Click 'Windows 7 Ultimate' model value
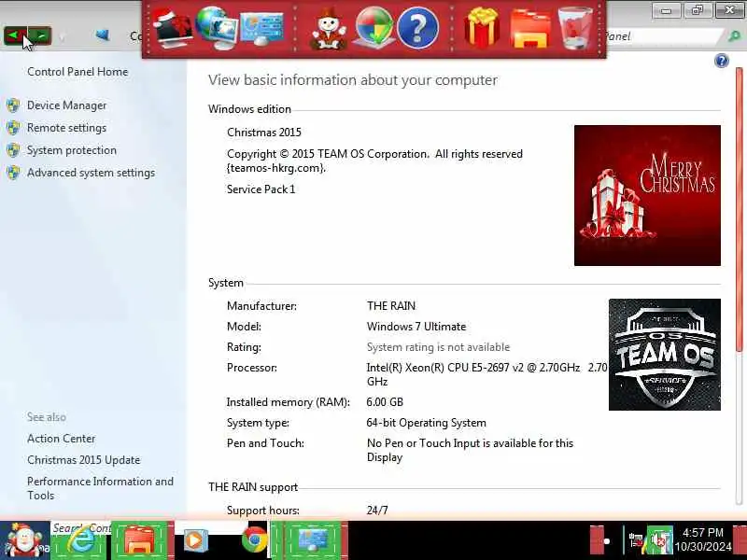747x560 pixels. (x=416, y=327)
